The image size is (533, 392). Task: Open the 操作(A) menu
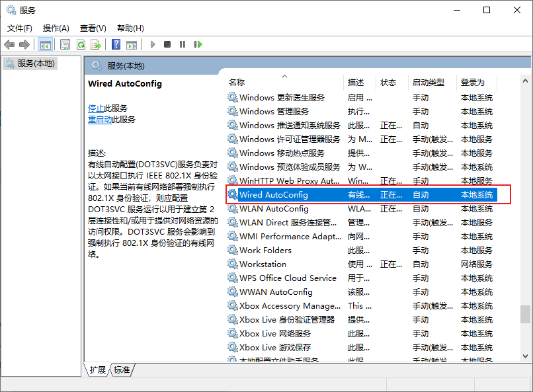coord(56,28)
